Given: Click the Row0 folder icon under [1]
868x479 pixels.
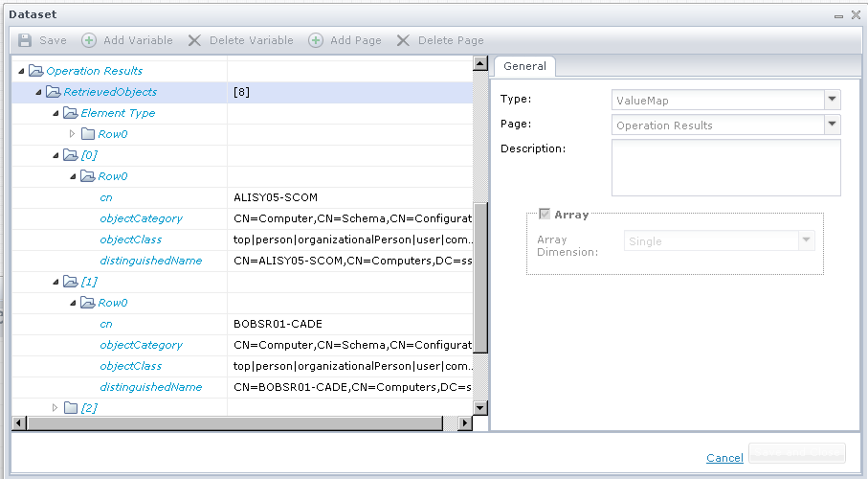Looking at the screenshot, I should tap(87, 303).
